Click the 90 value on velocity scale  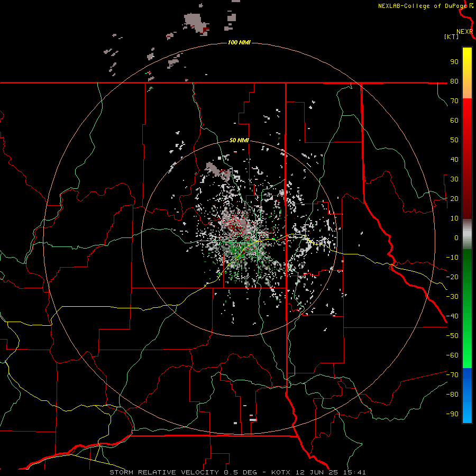point(454,62)
